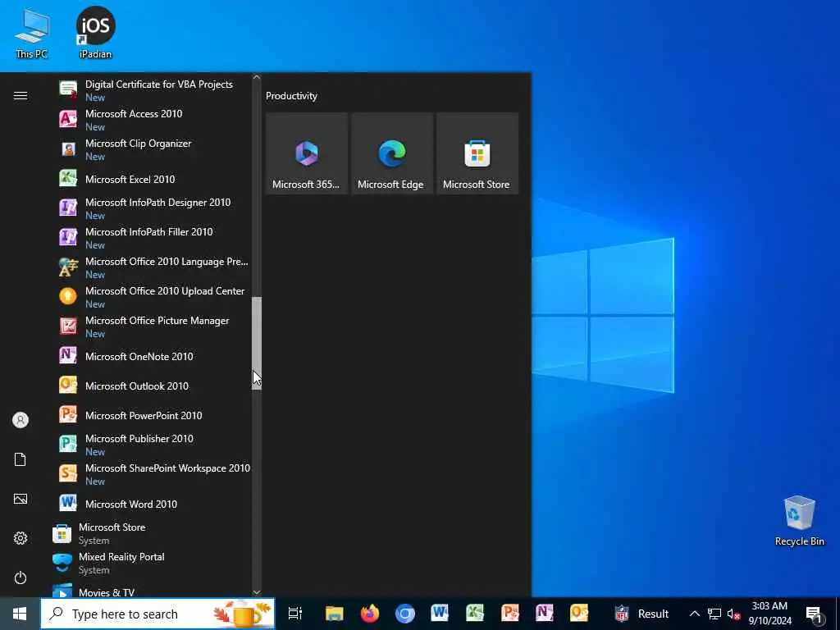Launch Microsoft Access 2010 from app list
The image size is (840, 630).
[x=151, y=120]
